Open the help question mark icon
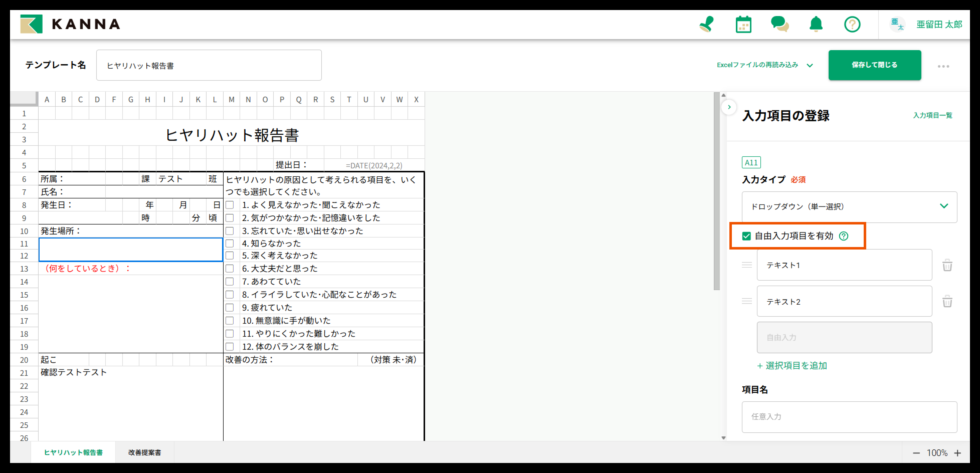This screenshot has height=473, width=980. [x=852, y=24]
